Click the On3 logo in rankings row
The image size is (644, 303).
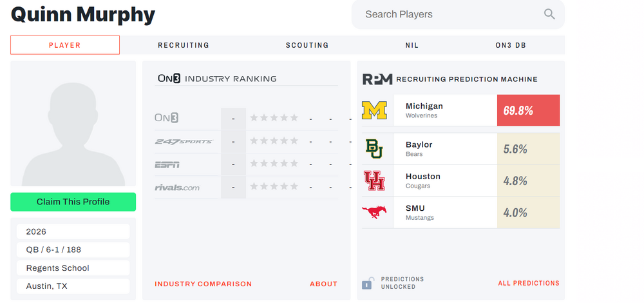[166, 118]
